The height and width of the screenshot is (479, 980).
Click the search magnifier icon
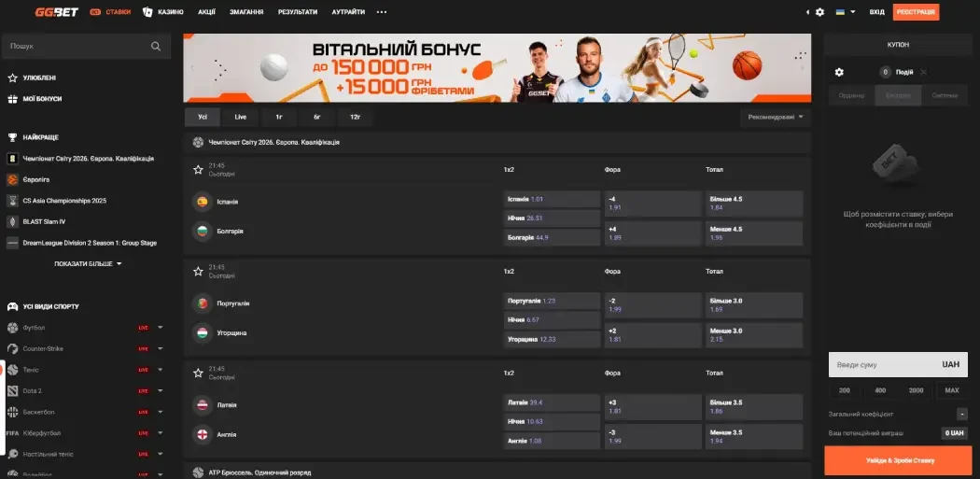[156, 46]
